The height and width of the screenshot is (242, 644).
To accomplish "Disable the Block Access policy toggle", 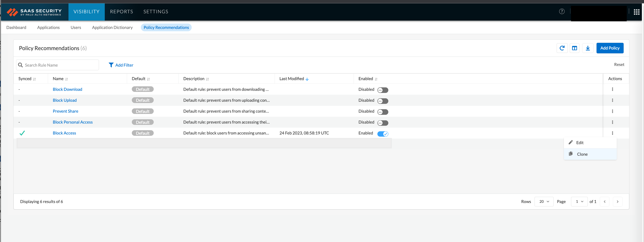I will point(383,134).
